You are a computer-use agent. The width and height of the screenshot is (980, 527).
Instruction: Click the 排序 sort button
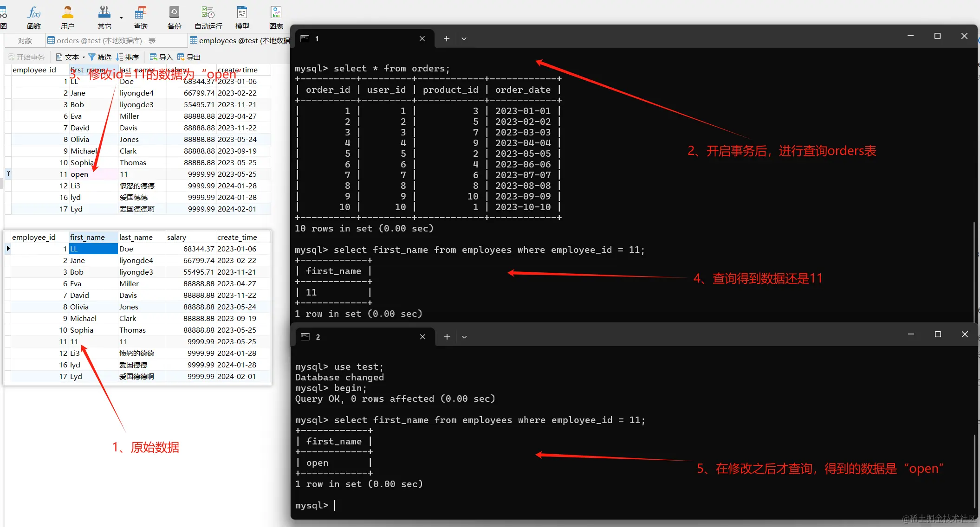(x=127, y=57)
